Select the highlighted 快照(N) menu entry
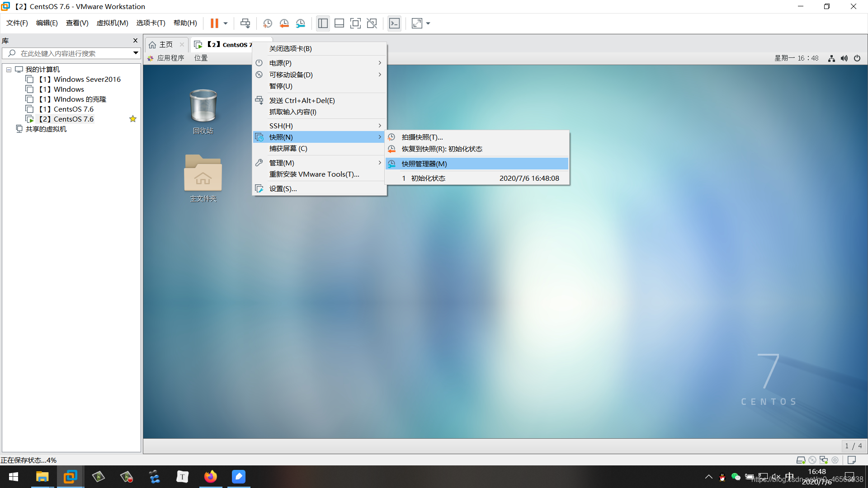The image size is (868, 488). (x=319, y=137)
